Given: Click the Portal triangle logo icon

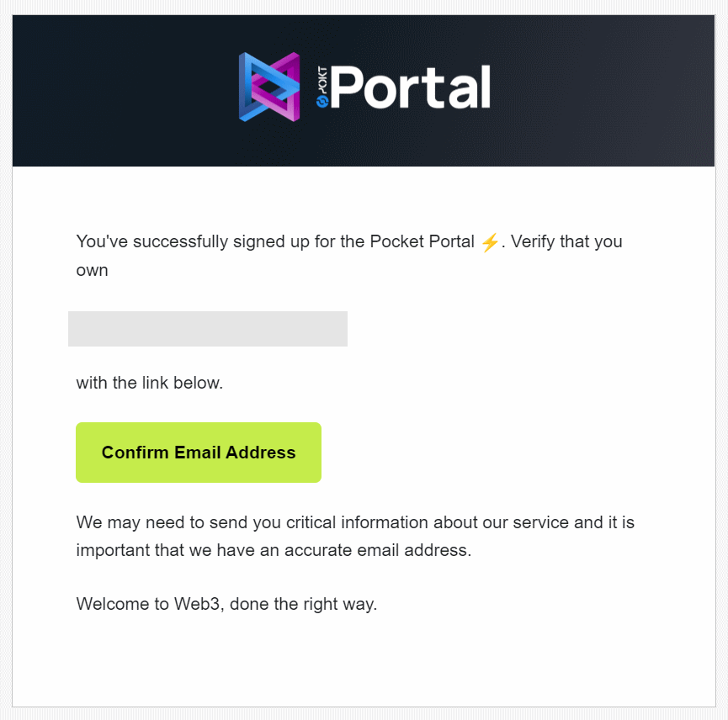Looking at the screenshot, I should 269,87.
